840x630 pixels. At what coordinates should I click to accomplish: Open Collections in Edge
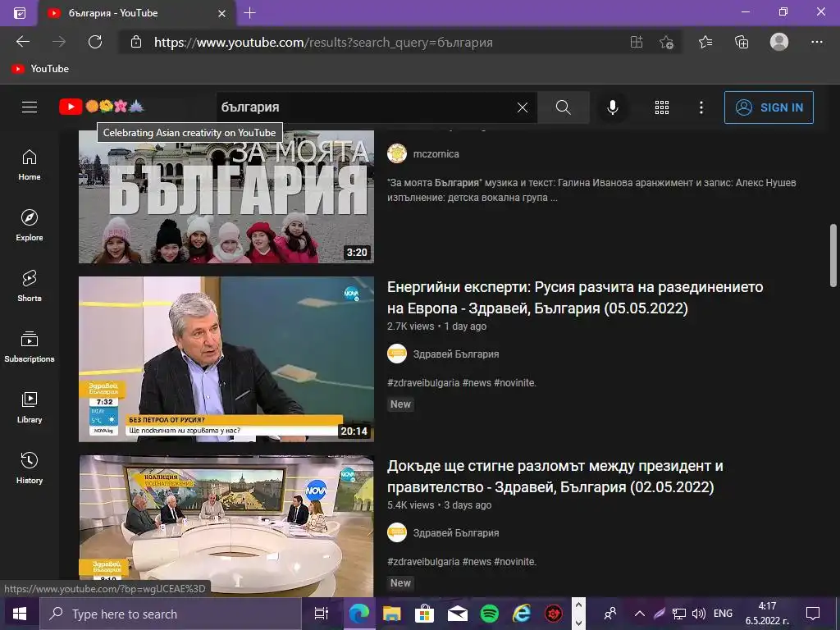coord(742,42)
